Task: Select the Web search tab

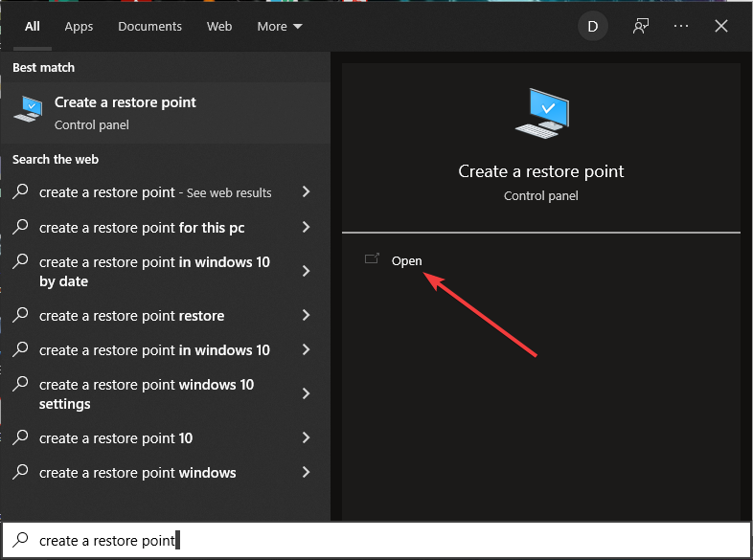Action: click(219, 27)
